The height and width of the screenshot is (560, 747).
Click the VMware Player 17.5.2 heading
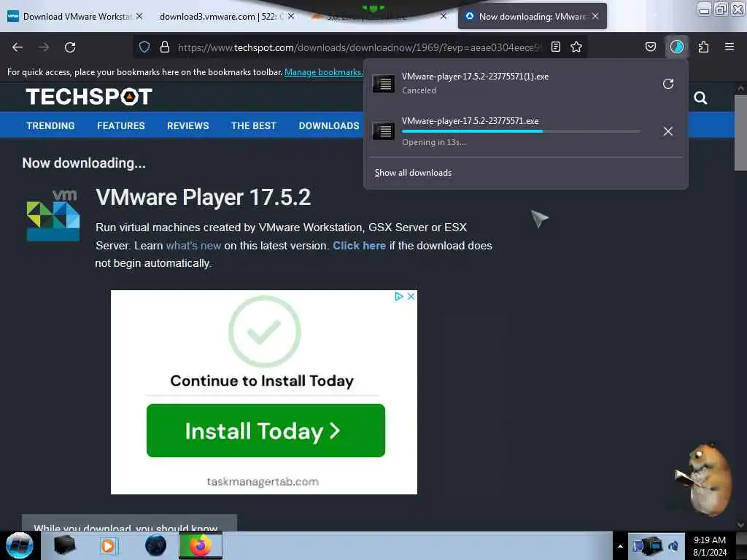(x=204, y=197)
